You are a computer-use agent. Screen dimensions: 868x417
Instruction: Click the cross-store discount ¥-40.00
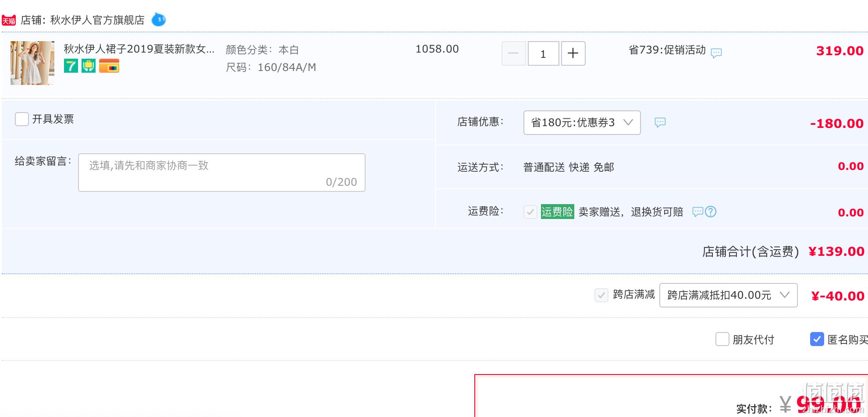point(838,296)
